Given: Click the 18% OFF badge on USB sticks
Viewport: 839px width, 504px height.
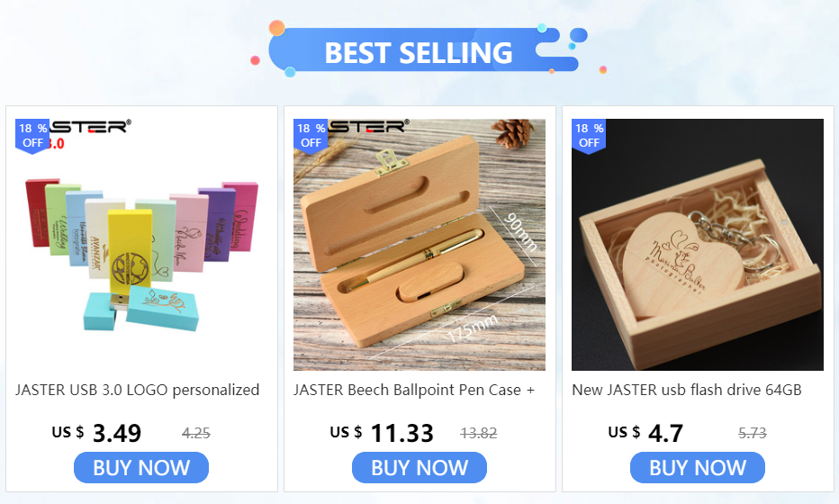Looking at the screenshot, I should pyautogui.click(x=32, y=136).
